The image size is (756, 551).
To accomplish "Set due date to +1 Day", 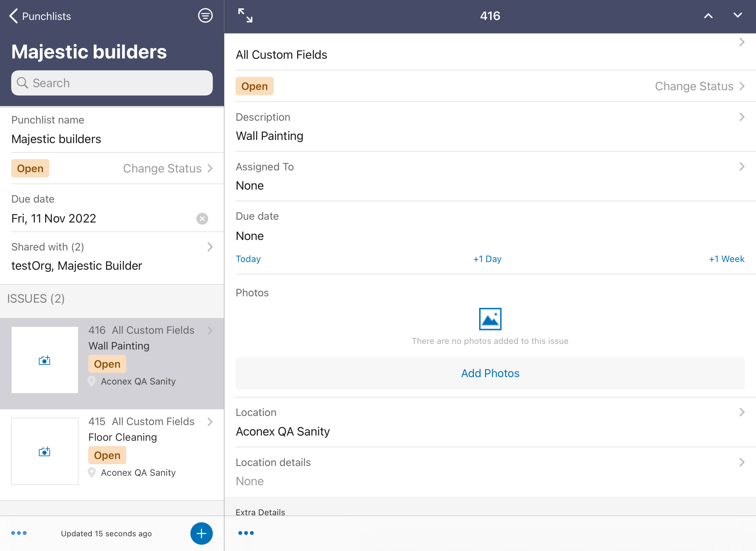I will coord(487,259).
